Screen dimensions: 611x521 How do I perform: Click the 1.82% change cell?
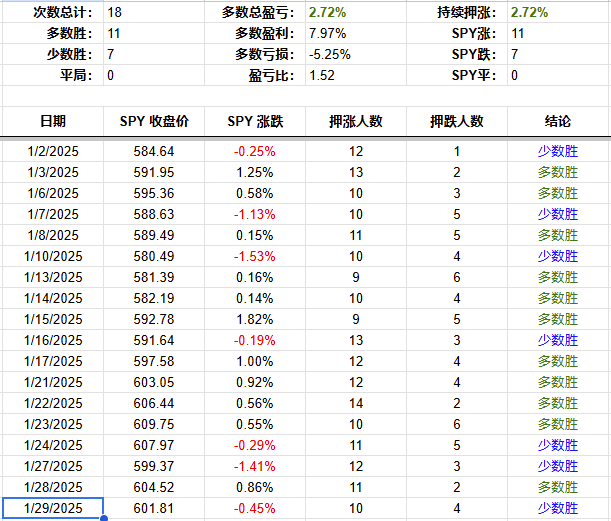[255, 320]
